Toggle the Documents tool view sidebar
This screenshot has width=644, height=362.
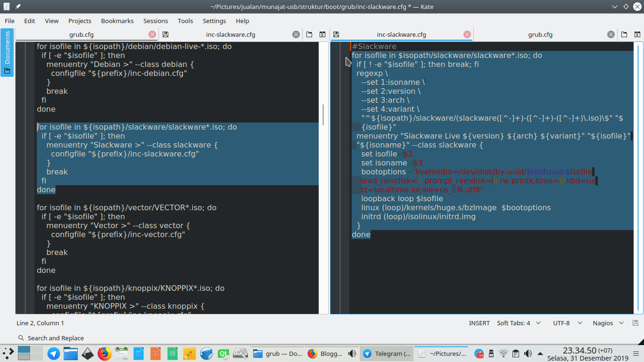click(6, 51)
